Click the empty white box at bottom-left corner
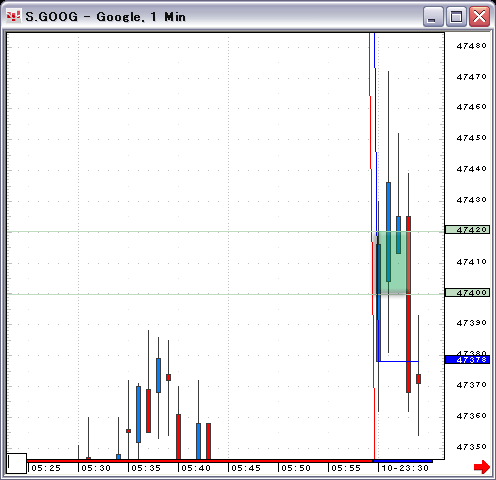Screen dimensions: 496x480 tap(17, 463)
